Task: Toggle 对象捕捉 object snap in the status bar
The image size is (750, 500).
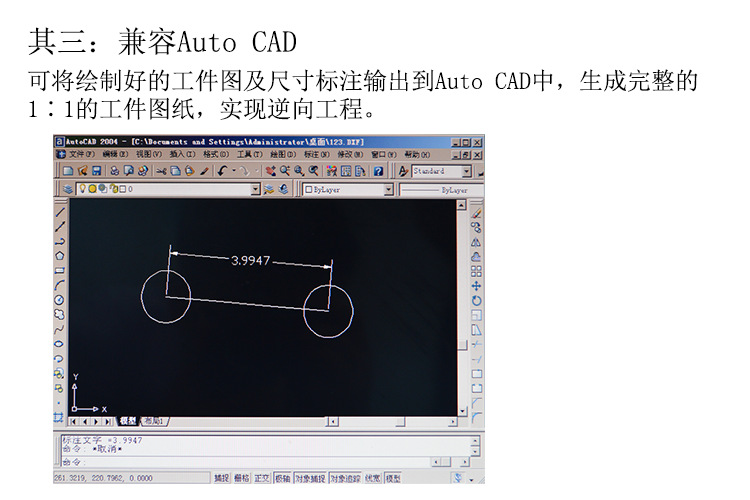Action: pyautogui.click(x=310, y=478)
